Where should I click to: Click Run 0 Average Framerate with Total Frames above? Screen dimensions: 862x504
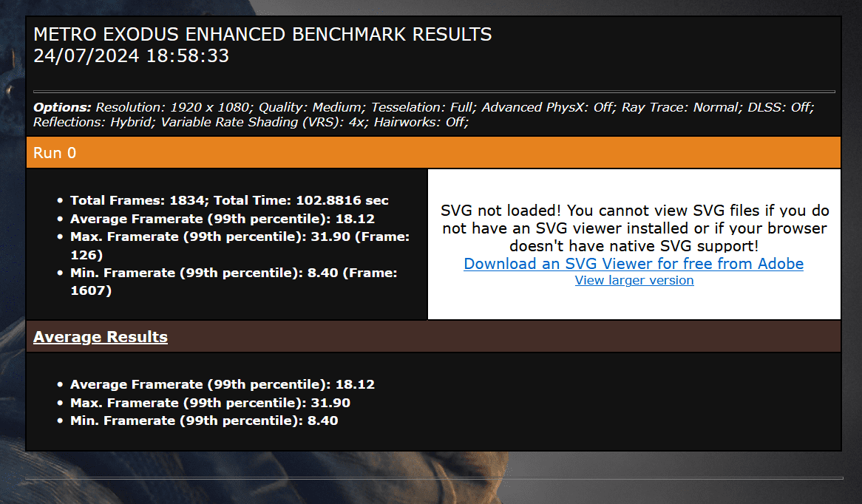(222, 219)
